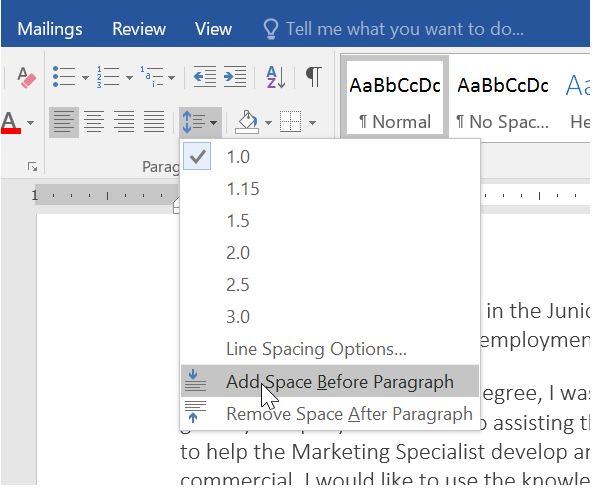Expand the Borders dropdown arrow
Viewport: 601px width, 499px height.
coord(312,124)
